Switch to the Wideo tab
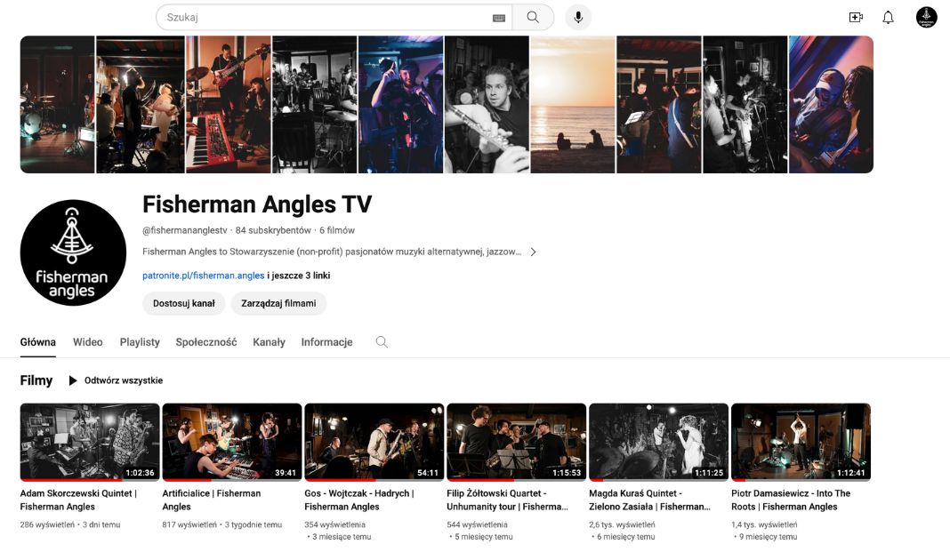Image resolution: width=950 pixels, height=560 pixels. point(88,342)
